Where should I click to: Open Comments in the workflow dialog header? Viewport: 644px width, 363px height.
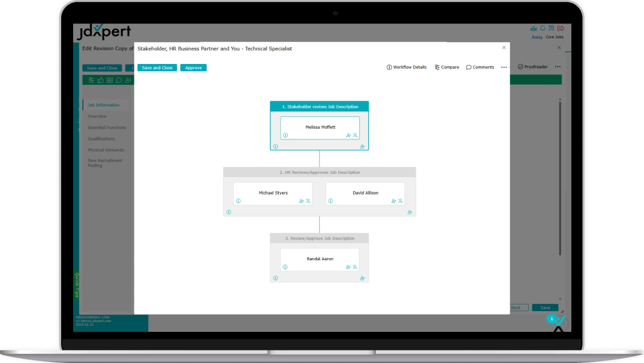[480, 67]
